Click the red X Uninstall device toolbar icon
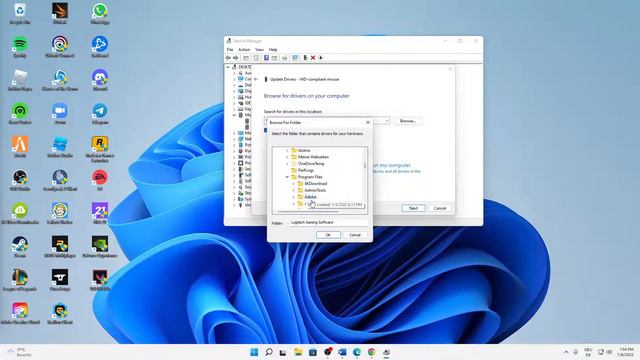This screenshot has width=640, height=360. 313,58
